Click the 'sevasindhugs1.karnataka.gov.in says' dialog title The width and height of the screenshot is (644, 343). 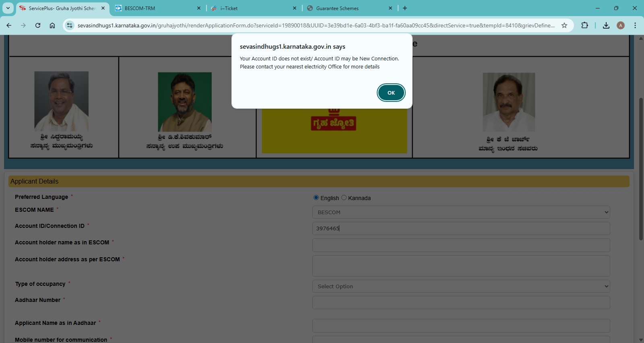(x=293, y=47)
